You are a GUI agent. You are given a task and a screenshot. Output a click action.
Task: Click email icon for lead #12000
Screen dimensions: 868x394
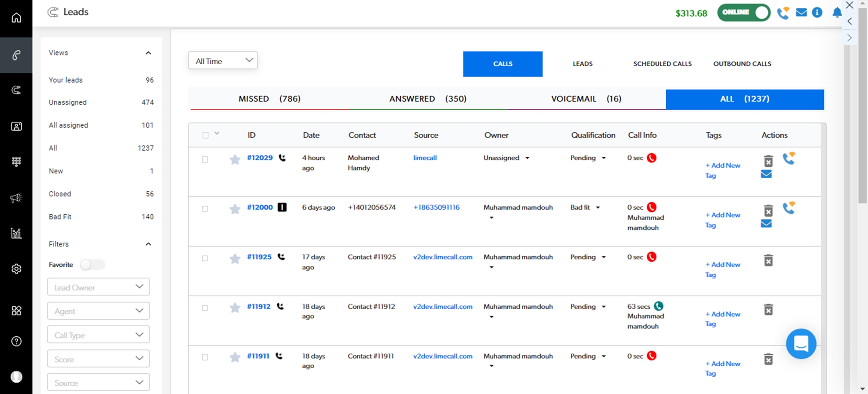766,223
